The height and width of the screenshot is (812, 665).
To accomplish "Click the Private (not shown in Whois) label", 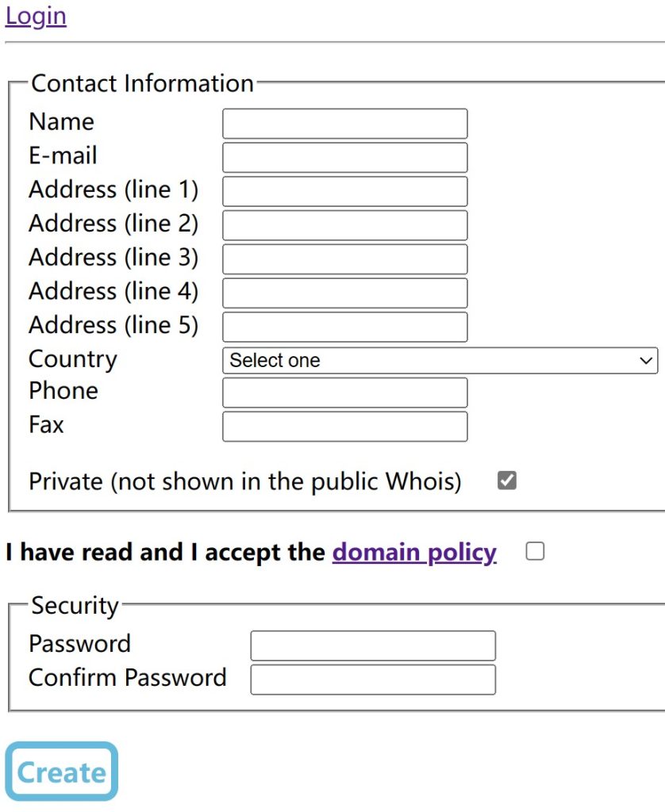I will (244, 482).
